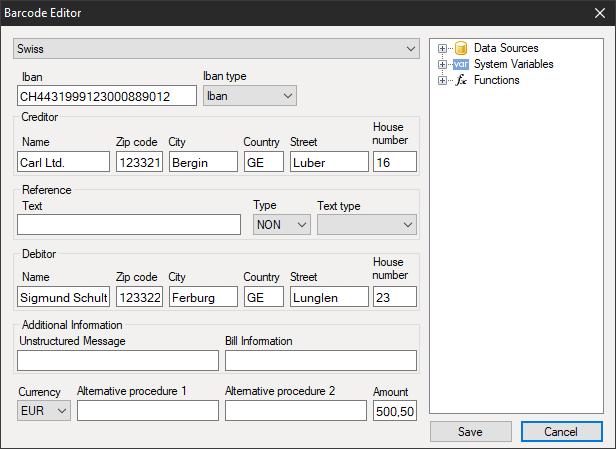Click the Save button
Screen dimensions: 616x449
pyautogui.click(x=470, y=432)
